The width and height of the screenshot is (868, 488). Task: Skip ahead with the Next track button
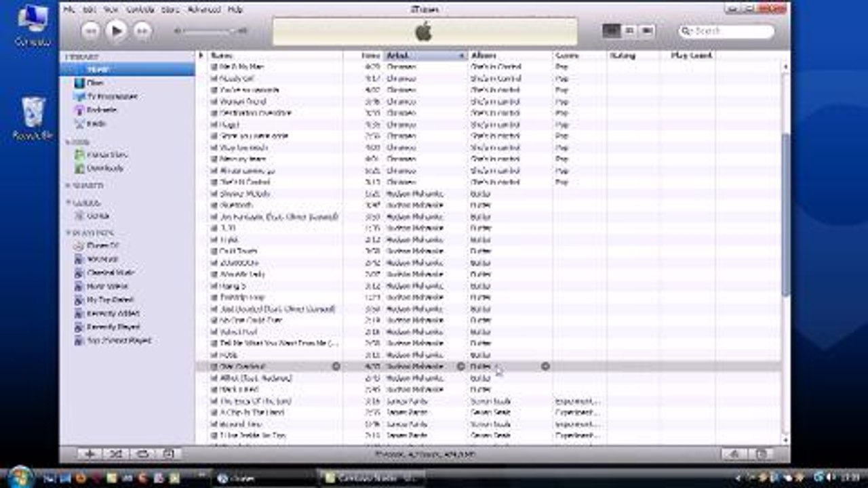(142, 30)
